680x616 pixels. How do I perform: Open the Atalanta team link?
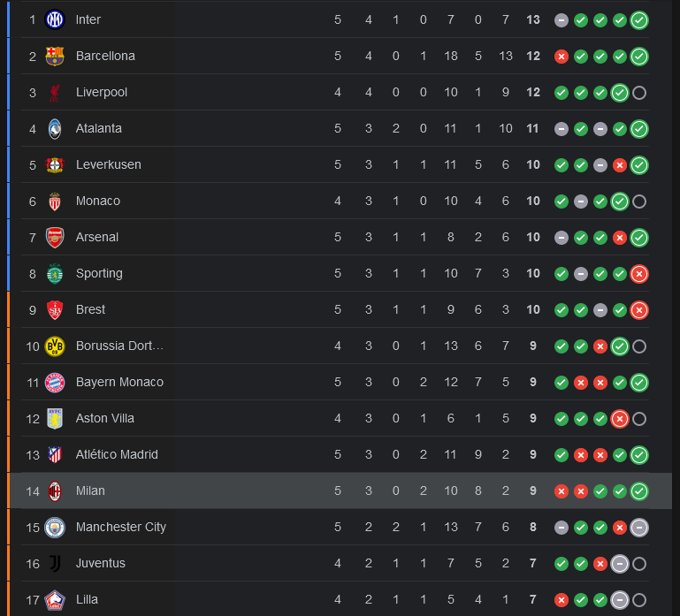coord(98,128)
